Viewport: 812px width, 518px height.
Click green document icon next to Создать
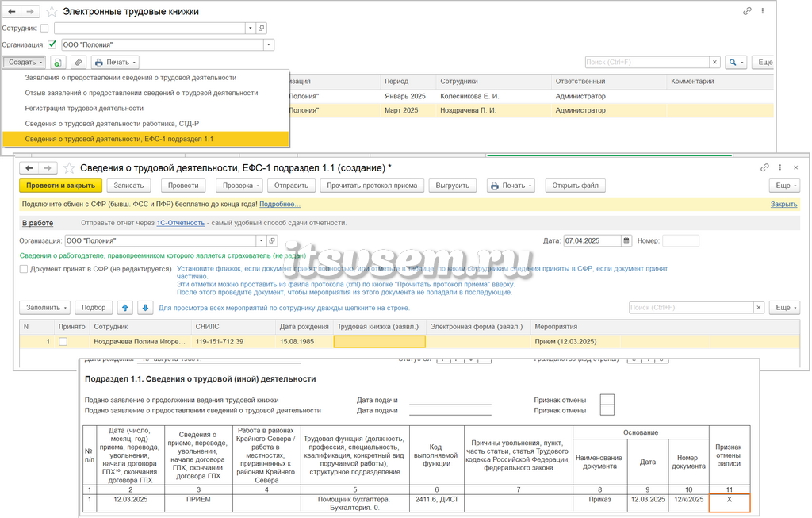[57, 62]
